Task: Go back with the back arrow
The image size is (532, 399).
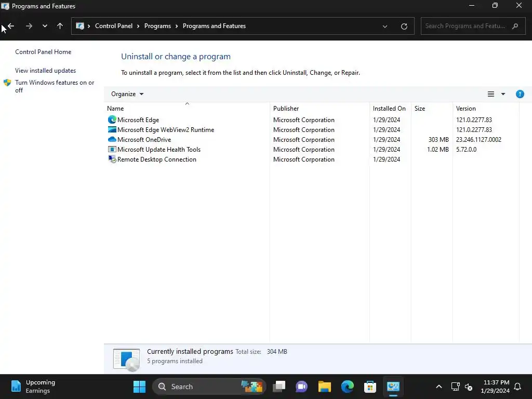Action: point(11,26)
